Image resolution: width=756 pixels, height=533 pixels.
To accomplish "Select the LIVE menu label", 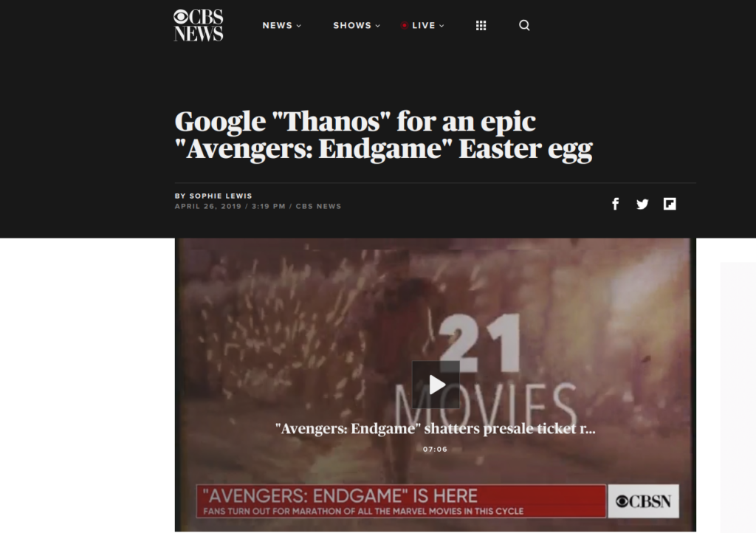I will coord(424,26).
